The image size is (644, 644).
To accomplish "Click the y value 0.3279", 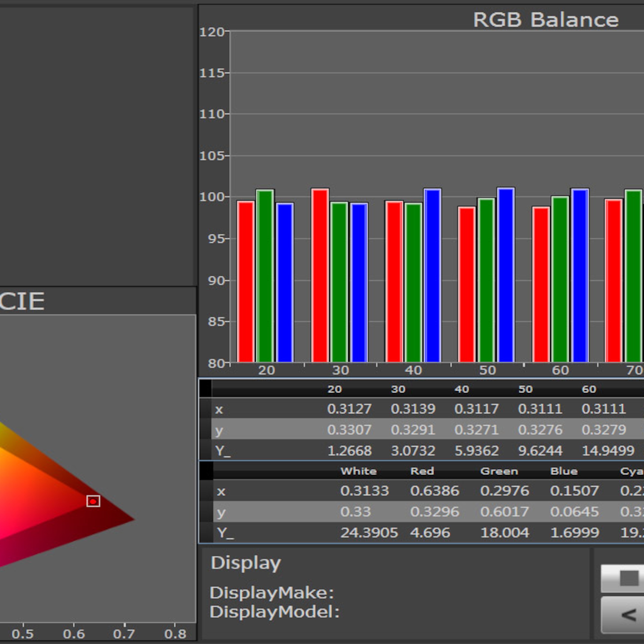I will pyautogui.click(x=604, y=430).
